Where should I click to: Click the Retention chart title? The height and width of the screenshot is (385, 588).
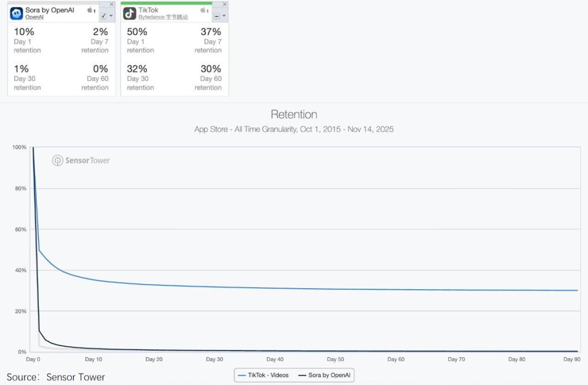[294, 114]
